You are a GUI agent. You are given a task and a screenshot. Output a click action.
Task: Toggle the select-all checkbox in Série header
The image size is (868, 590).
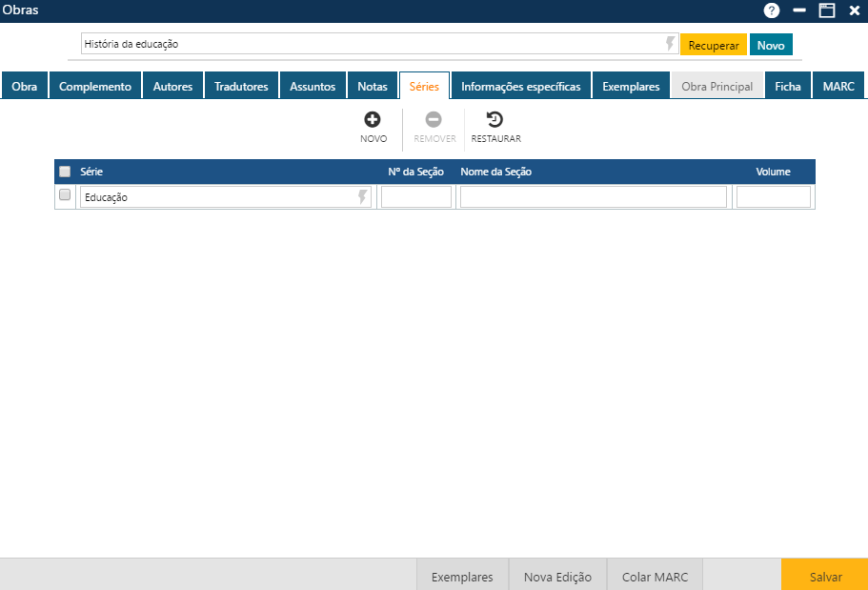tap(65, 172)
